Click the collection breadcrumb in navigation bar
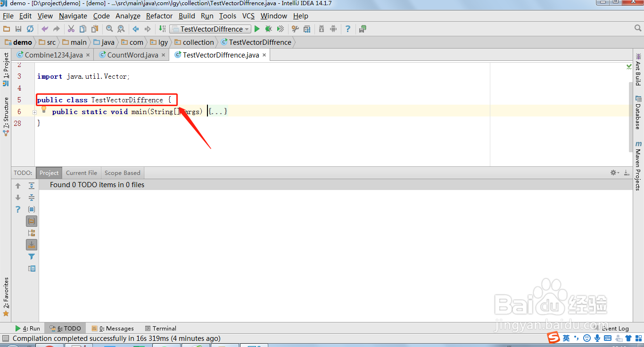 coord(194,42)
